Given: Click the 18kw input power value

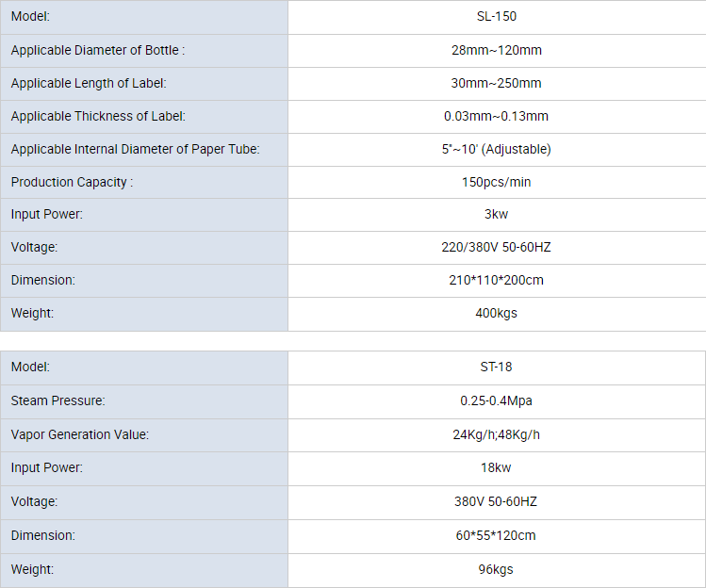Looking at the screenshot, I should click(496, 467).
